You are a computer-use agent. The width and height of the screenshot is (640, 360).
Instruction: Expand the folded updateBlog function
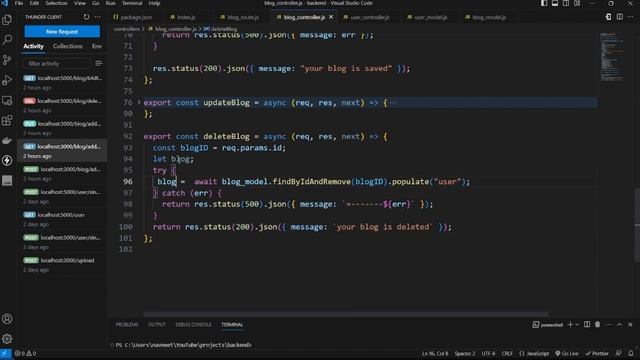click(x=139, y=102)
